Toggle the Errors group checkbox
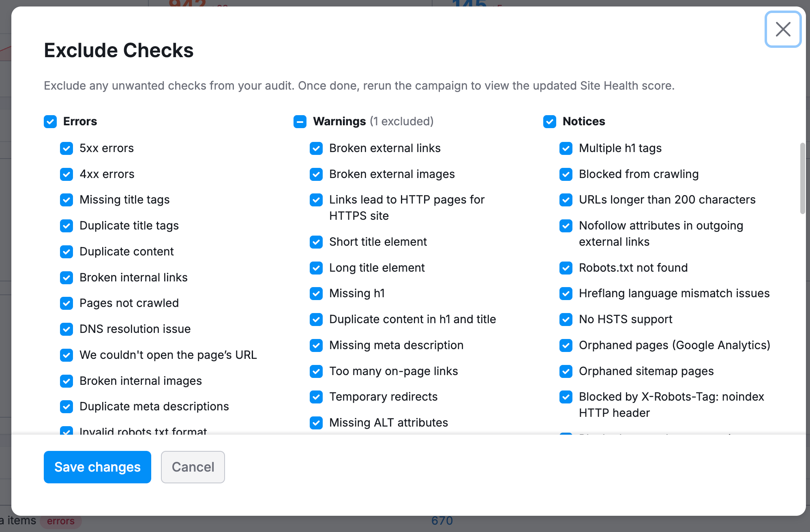The image size is (810, 532). (x=50, y=122)
